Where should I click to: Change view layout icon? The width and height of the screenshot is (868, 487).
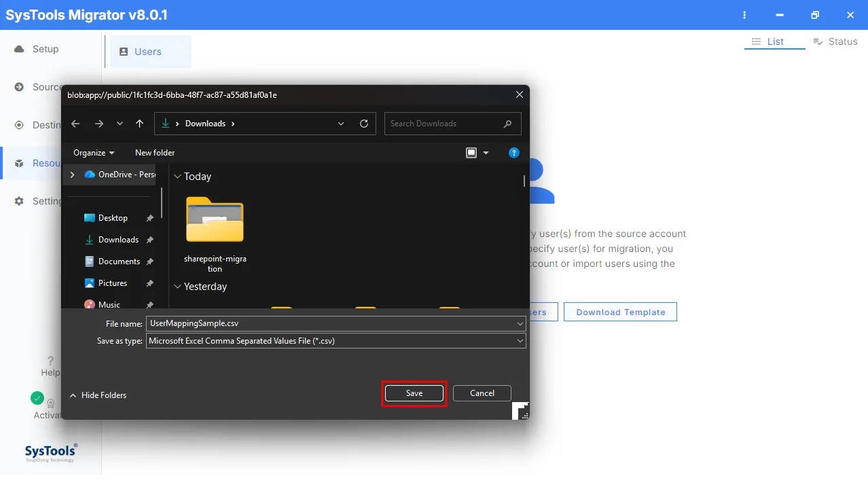[x=471, y=153]
